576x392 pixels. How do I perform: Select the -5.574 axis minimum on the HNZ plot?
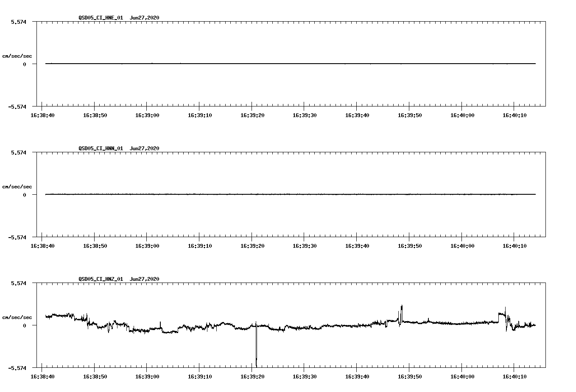click(17, 368)
